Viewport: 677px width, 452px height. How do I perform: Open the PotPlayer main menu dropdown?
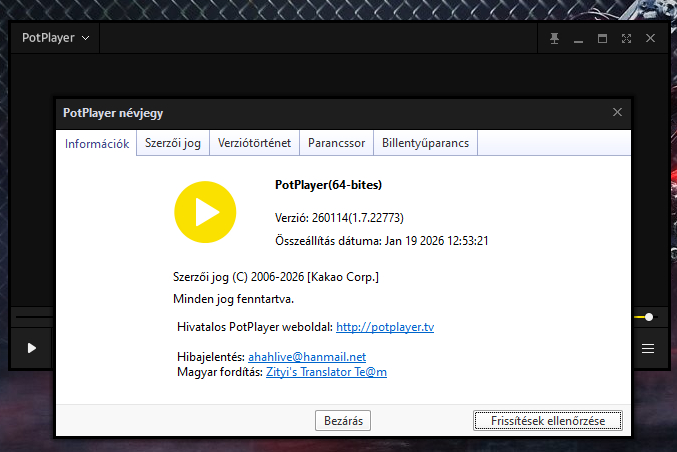56,38
